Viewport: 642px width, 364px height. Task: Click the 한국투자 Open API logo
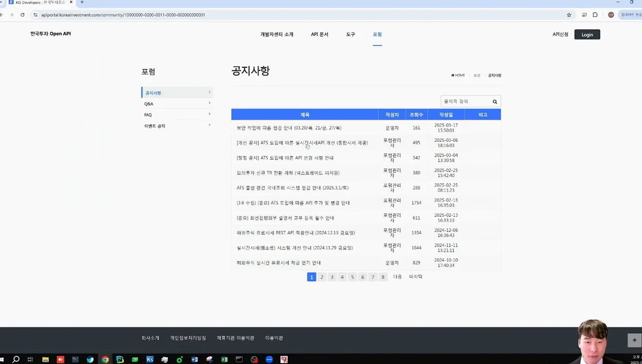pyautogui.click(x=50, y=34)
